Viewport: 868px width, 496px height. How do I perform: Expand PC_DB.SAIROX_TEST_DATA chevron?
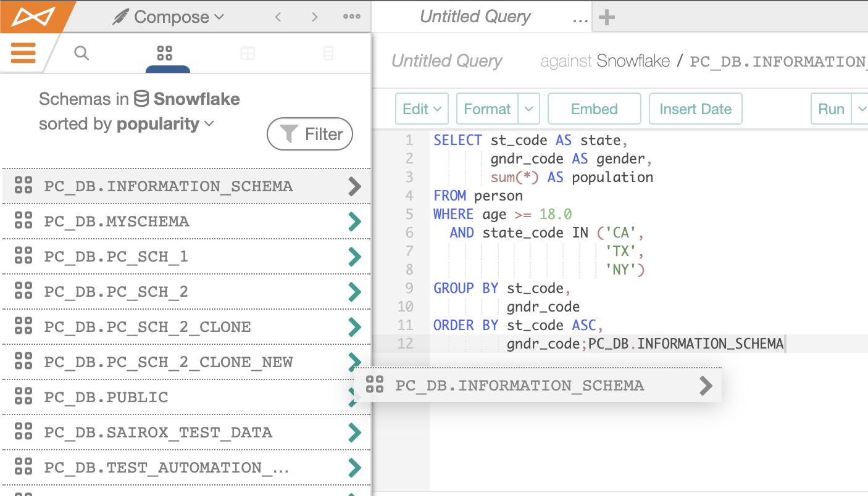click(354, 432)
